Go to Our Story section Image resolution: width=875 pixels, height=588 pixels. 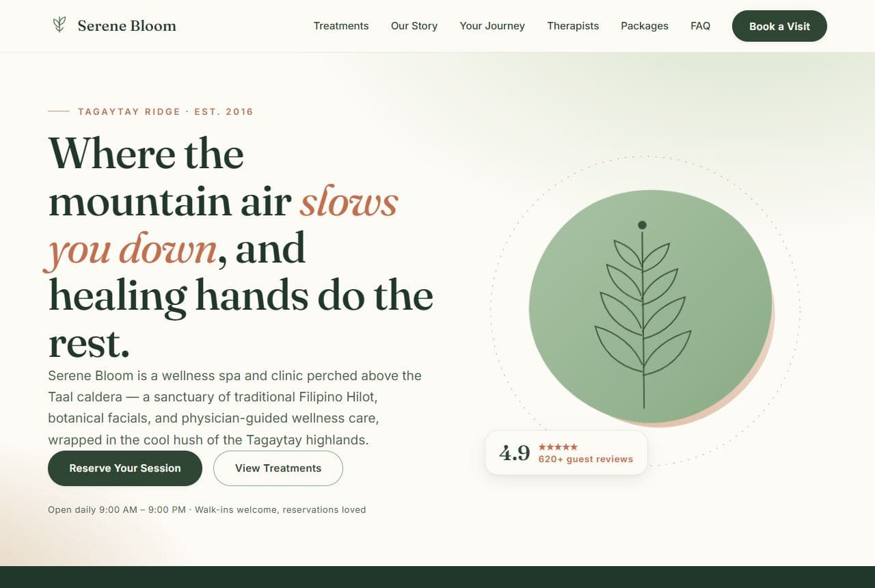414,26
